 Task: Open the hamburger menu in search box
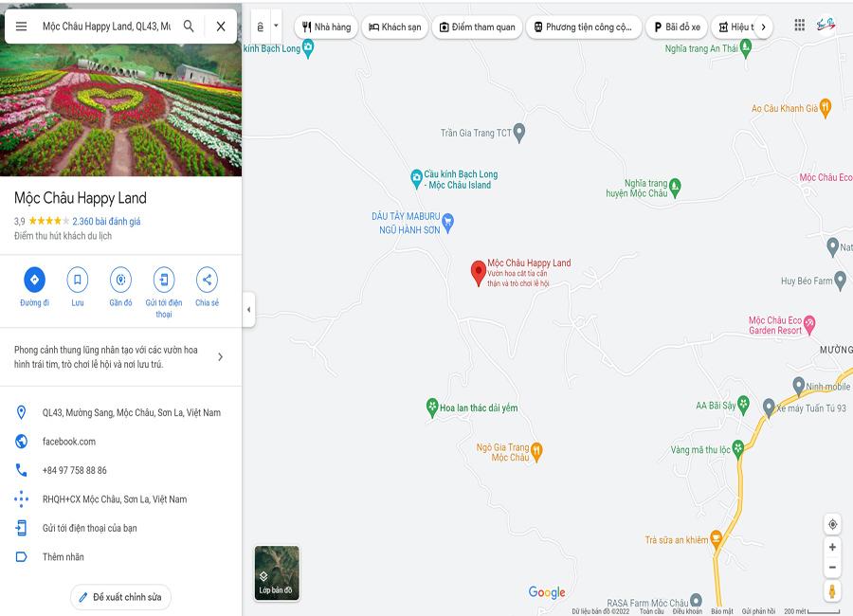coord(21,27)
